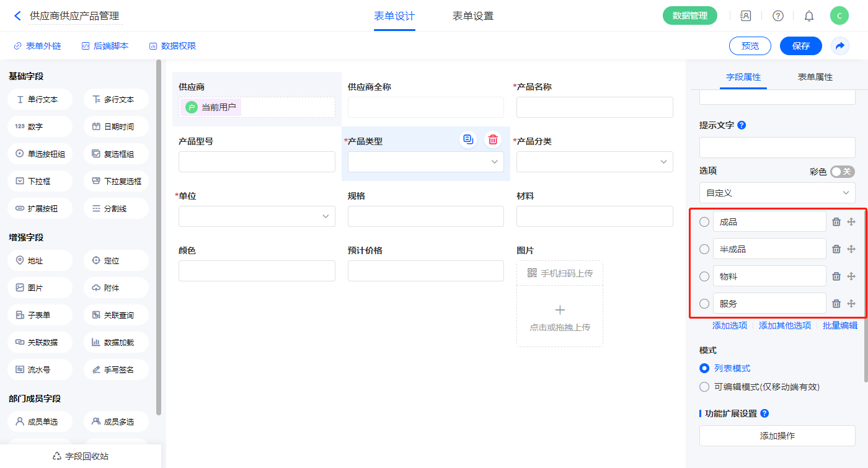Copy the 产品类型 field using duplicate icon
Screen dimensions: 868x468
coord(468,139)
